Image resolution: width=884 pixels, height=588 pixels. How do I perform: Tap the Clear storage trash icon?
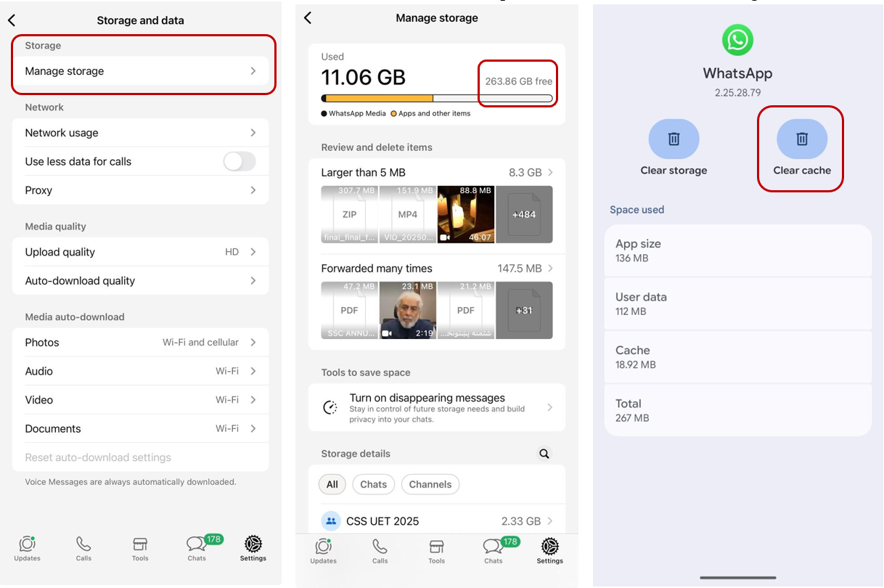[x=674, y=139]
